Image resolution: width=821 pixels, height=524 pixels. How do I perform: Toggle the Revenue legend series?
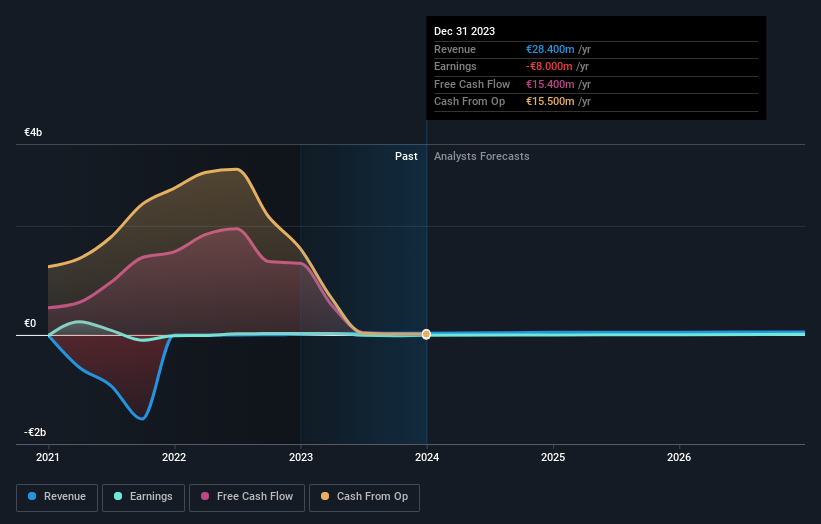[x=57, y=497]
